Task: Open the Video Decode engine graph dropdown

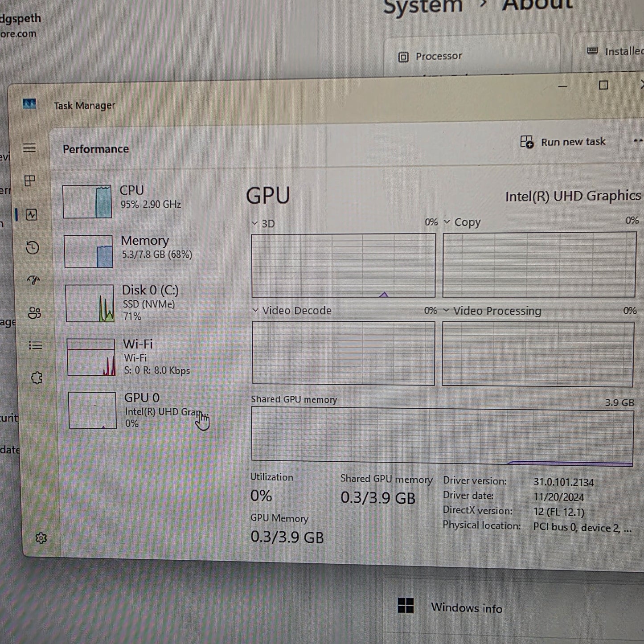Action: pyautogui.click(x=292, y=310)
